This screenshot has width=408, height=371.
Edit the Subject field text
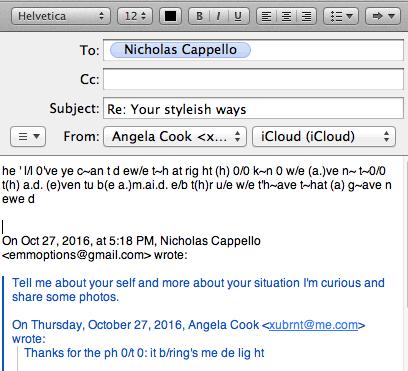point(253,108)
